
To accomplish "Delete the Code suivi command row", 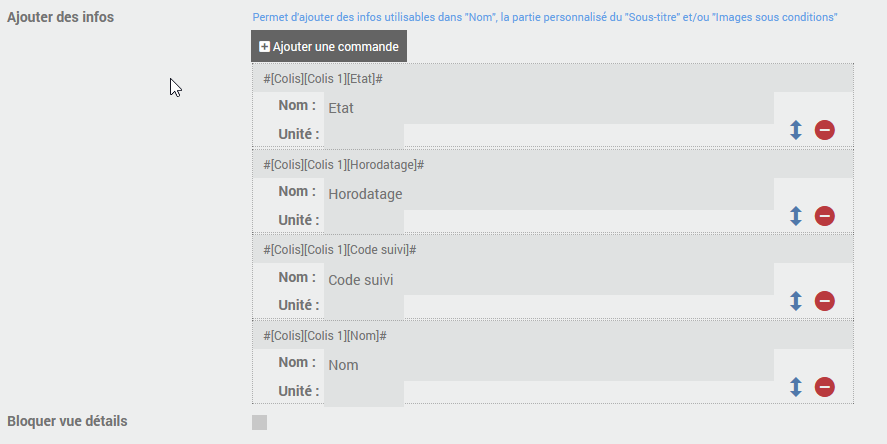I will [x=825, y=301].
